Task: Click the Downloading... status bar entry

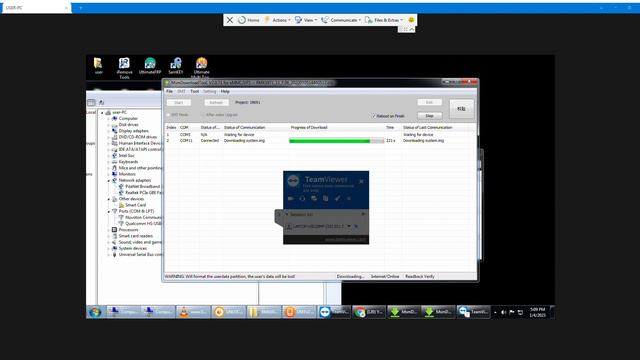Action: (x=350, y=276)
